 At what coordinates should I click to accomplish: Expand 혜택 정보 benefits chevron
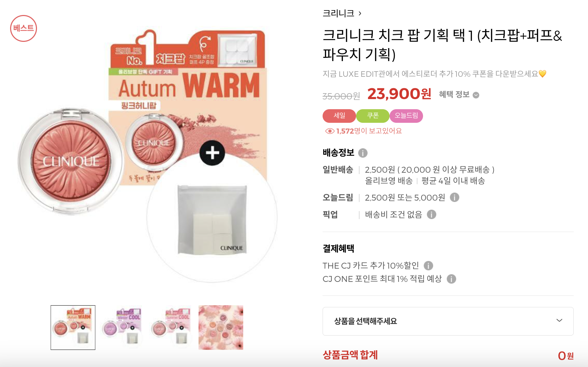(x=476, y=95)
